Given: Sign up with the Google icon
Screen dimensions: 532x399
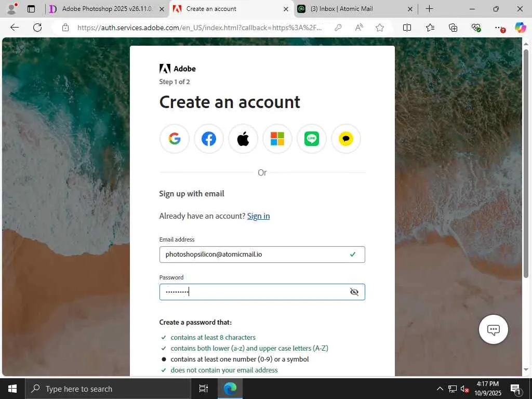Looking at the screenshot, I should [175, 139].
